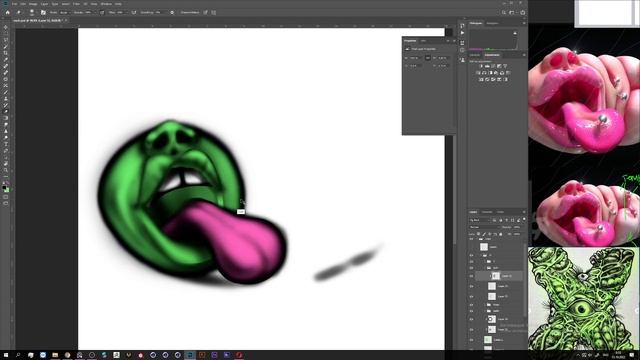Click the green X monster reference image
This screenshot has height=360, width=640.
[582, 298]
